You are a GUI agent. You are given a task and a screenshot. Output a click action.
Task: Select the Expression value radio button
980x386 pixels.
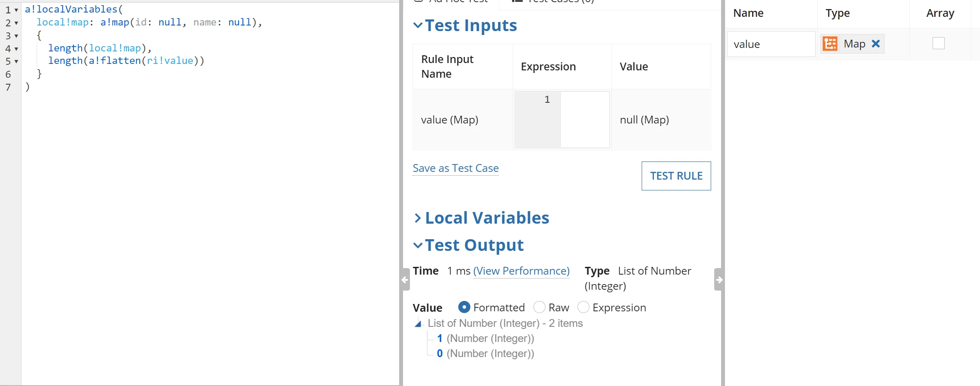[x=583, y=307]
